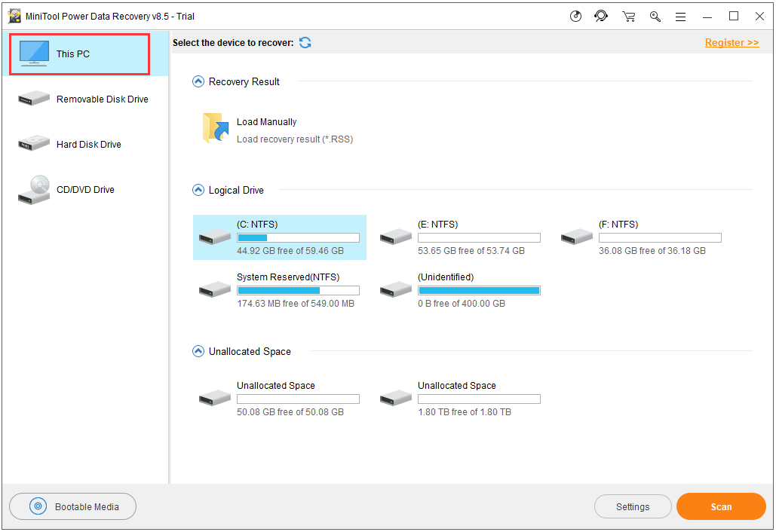Click the E: NTFS drive icon
776x532 pixels.
click(396, 237)
